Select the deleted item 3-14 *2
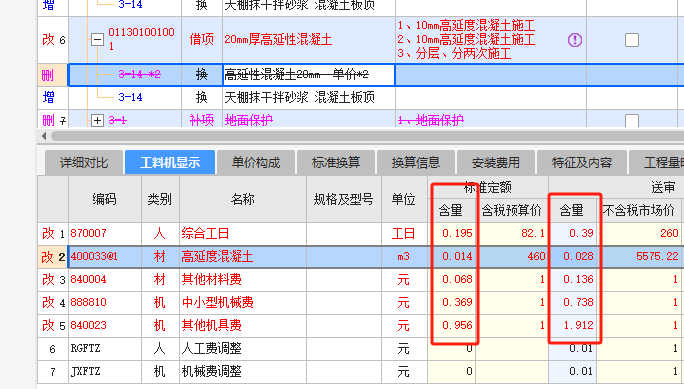 (139, 75)
